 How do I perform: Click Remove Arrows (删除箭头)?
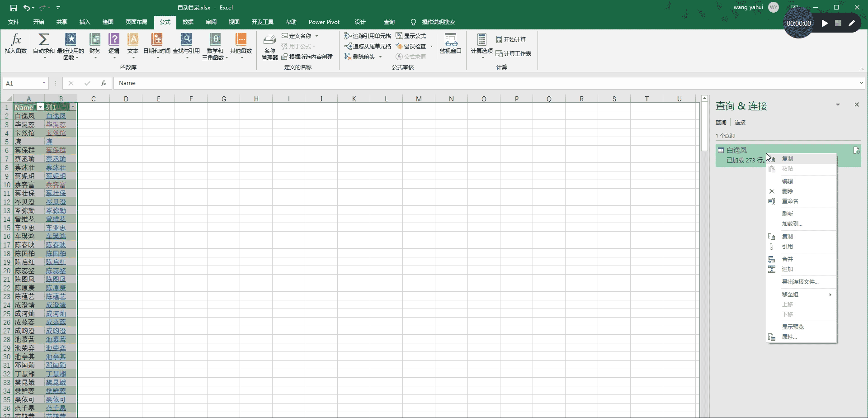click(x=360, y=57)
